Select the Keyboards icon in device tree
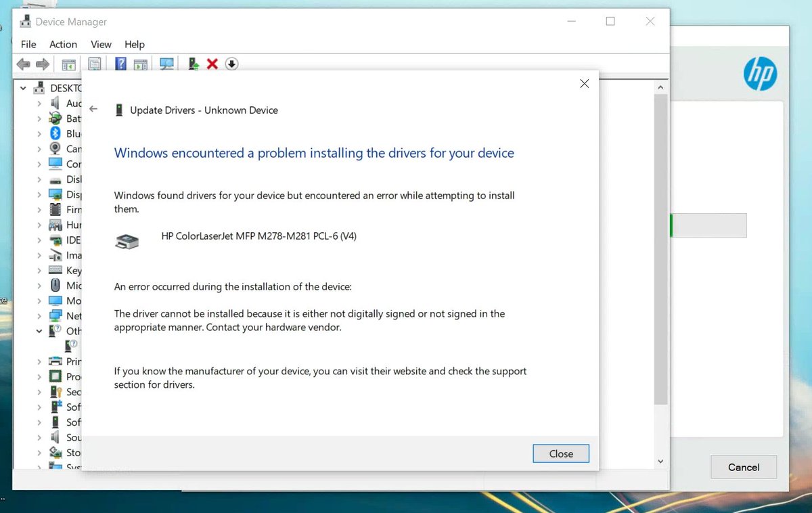The height and width of the screenshot is (513, 812). click(55, 270)
